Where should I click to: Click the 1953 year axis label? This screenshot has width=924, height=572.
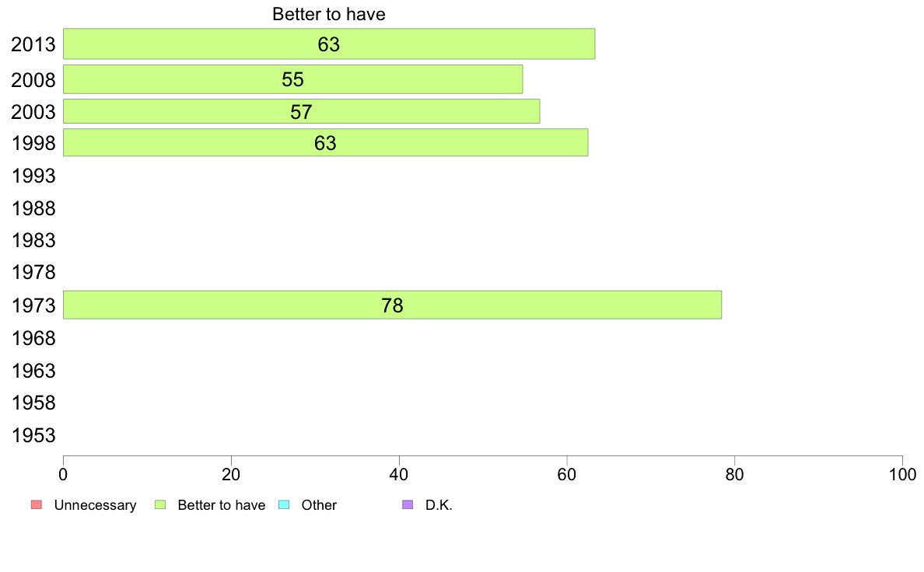[33, 435]
